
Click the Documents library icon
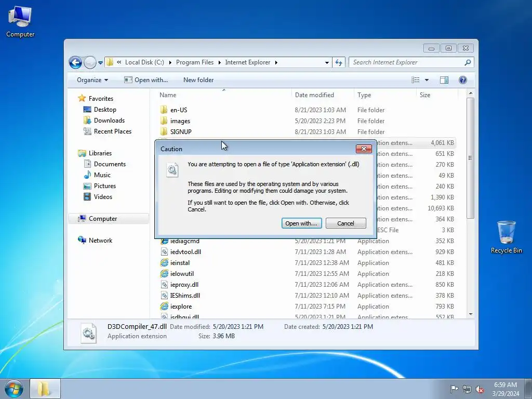[x=87, y=164]
